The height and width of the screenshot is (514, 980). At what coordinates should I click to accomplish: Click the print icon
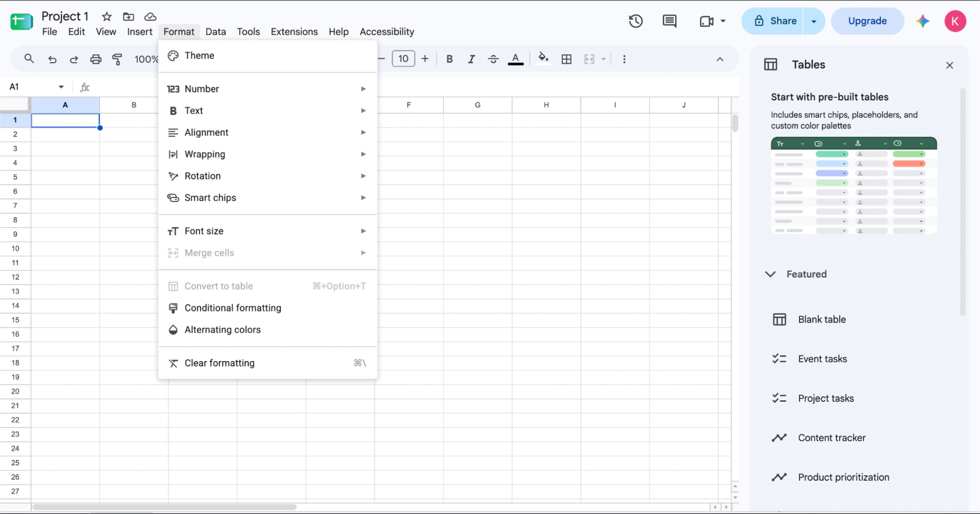click(x=96, y=59)
